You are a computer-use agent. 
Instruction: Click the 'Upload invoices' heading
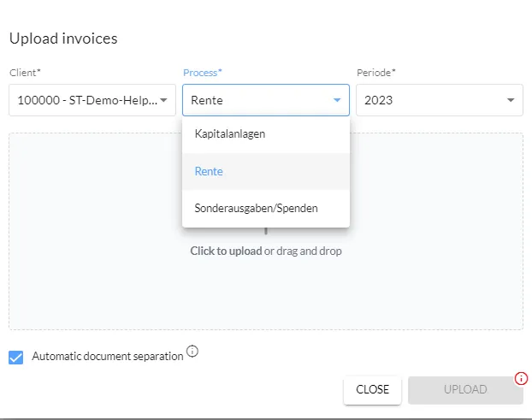click(x=63, y=38)
